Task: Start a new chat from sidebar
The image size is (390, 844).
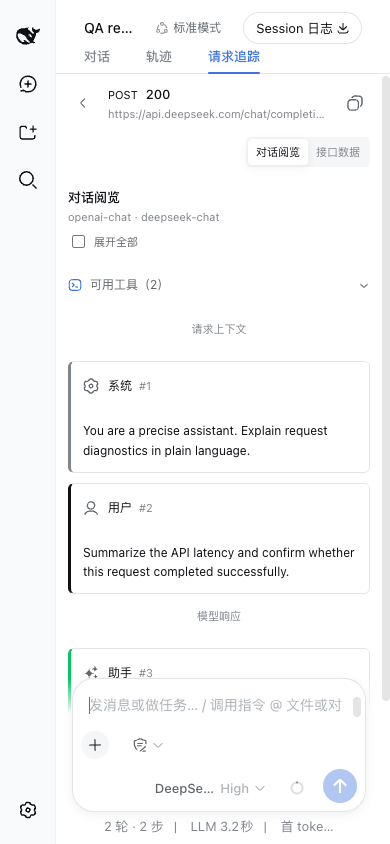Action: coord(27,84)
